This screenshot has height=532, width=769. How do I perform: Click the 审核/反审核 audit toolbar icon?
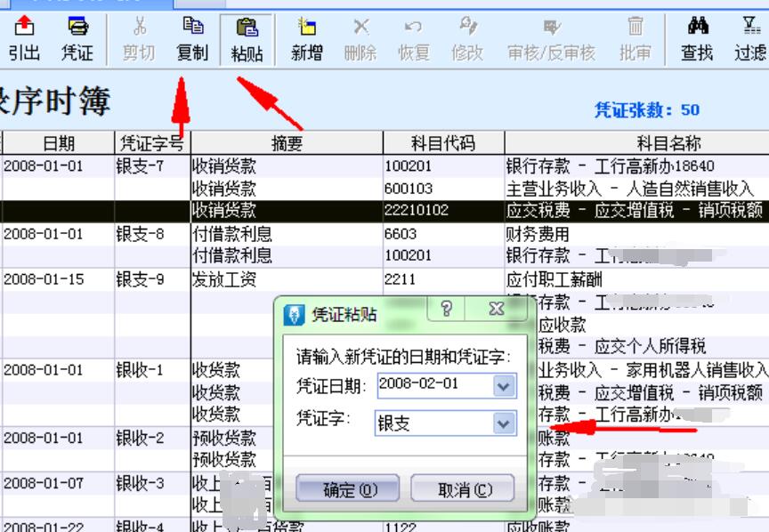tap(551, 39)
